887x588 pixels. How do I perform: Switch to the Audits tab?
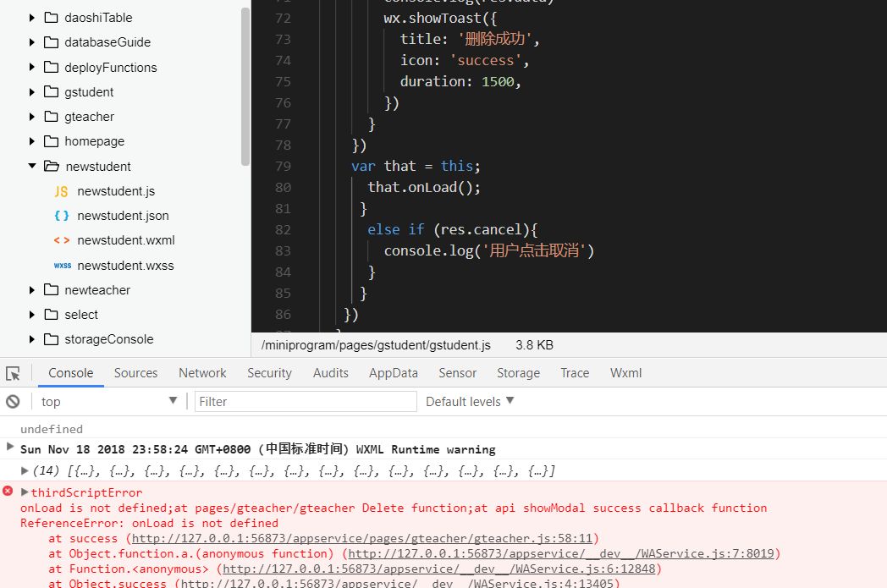point(331,373)
